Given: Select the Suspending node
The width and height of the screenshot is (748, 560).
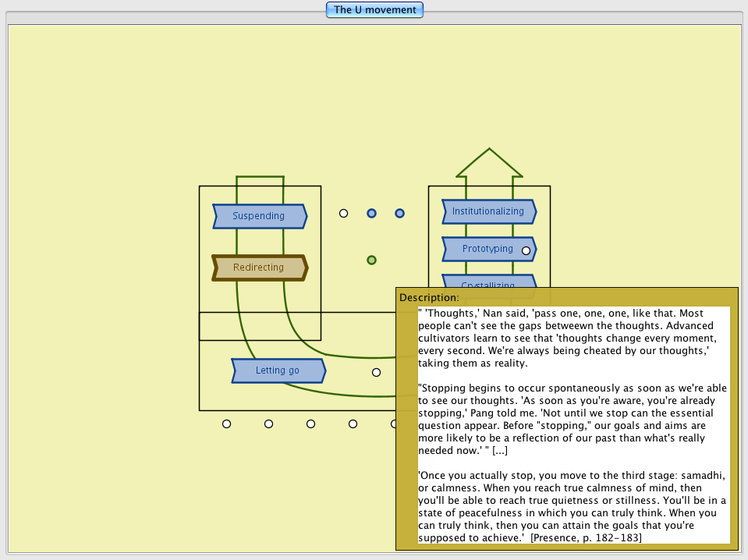Looking at the screenshot, I should pos(259,216).
